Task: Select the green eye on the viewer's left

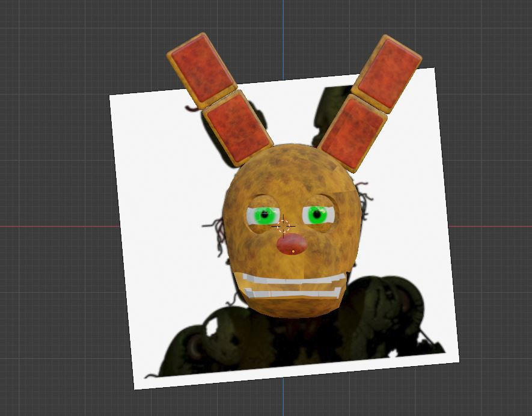Action: click(263, 215)
